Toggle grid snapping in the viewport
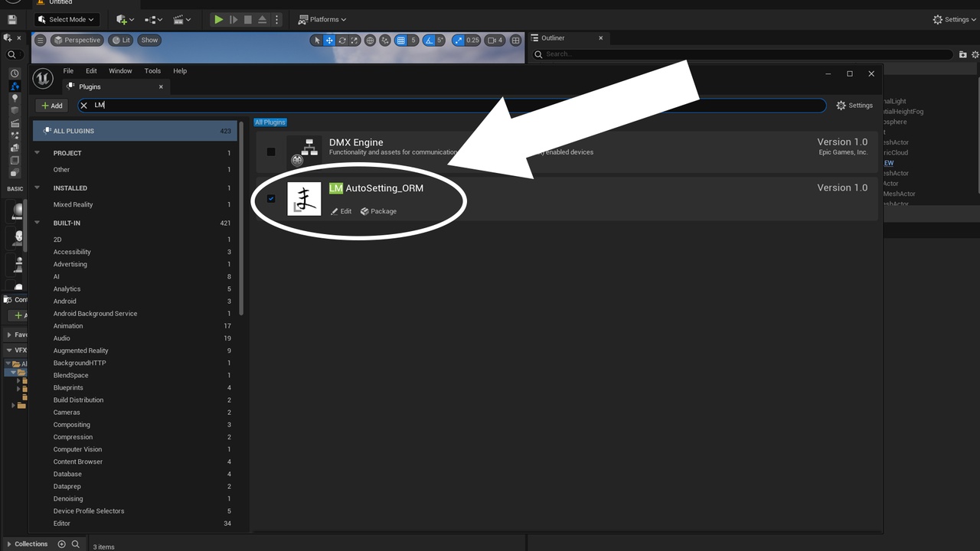 pyautogui.click(x=401, y=41)
